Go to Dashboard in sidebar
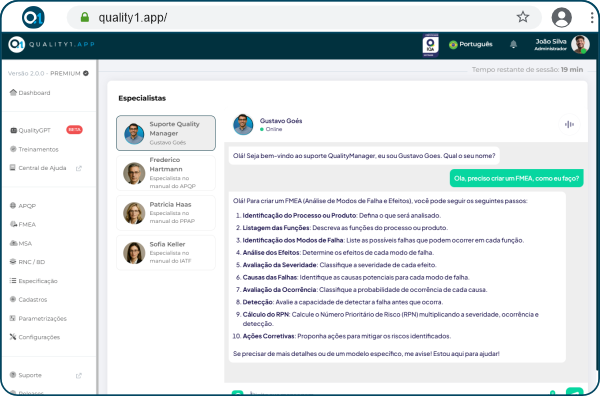 30,93
